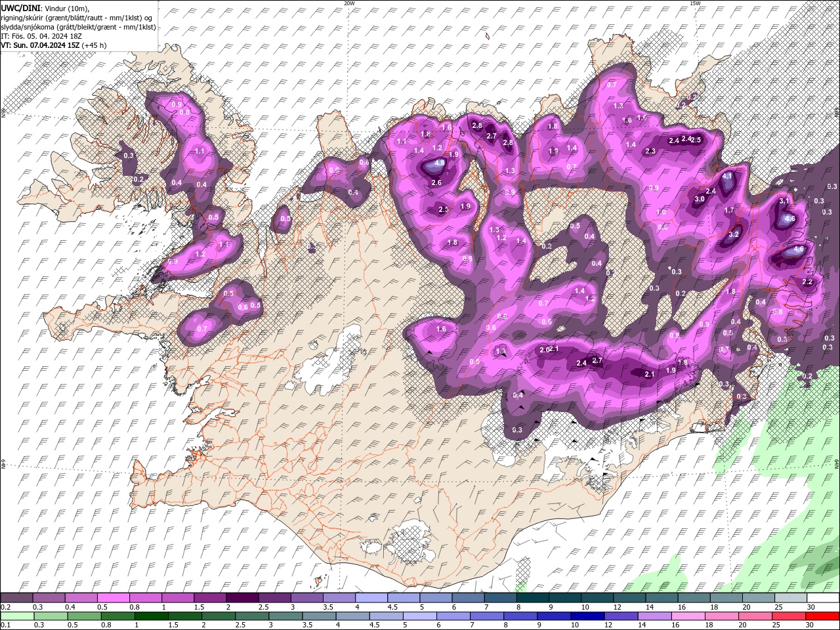
Task: Click the white 30 swatch in the upper legend row
Action: coord(822,597)
